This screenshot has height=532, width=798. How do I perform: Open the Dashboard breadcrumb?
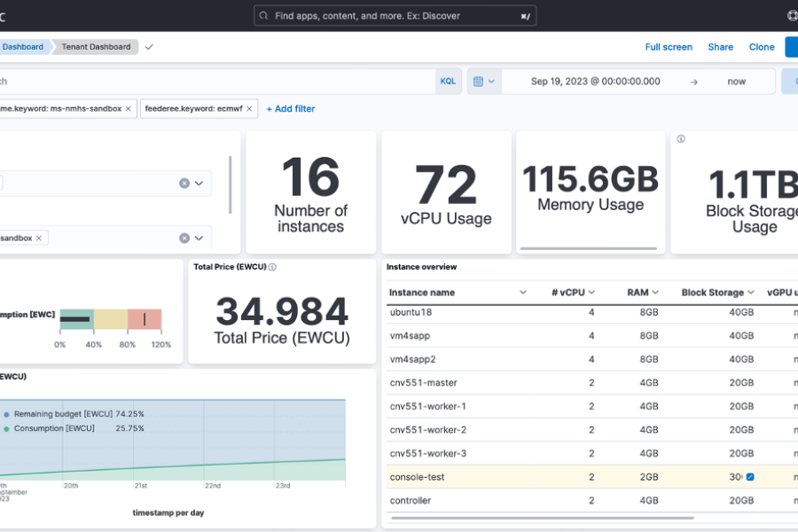pos(22,47)
